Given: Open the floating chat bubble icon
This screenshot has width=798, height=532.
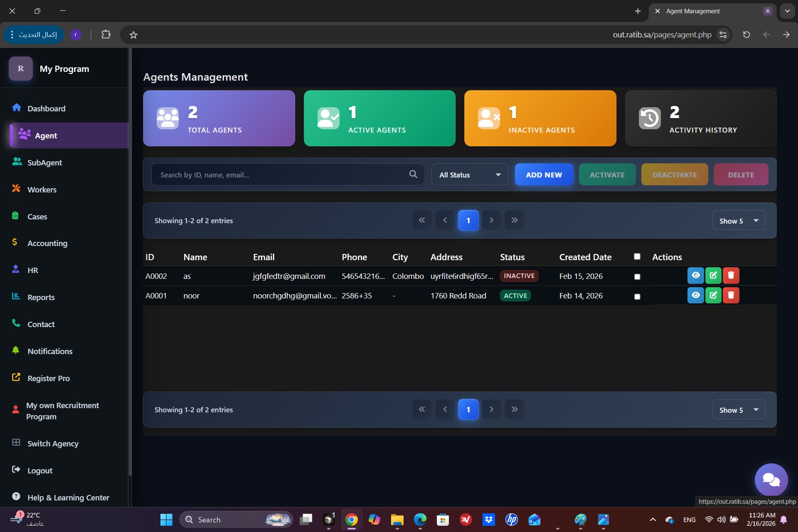Looking at the screenshot, I should point(771,480).
